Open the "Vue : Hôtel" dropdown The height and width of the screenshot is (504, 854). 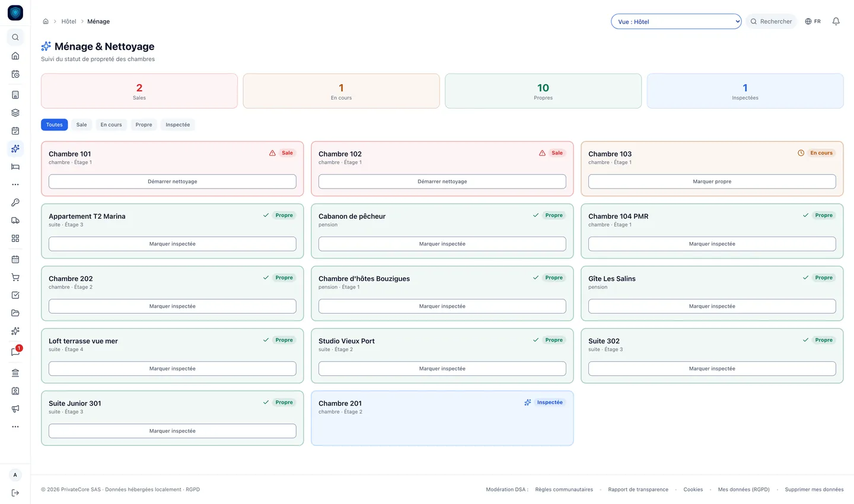(676, 21)
